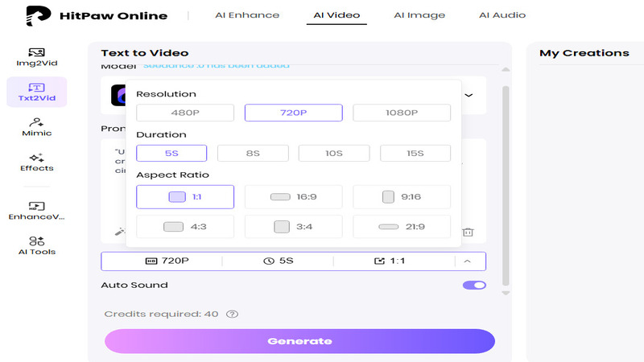Open the AI Video tab
The image size is (644, 362).
[x=336, y=15]
